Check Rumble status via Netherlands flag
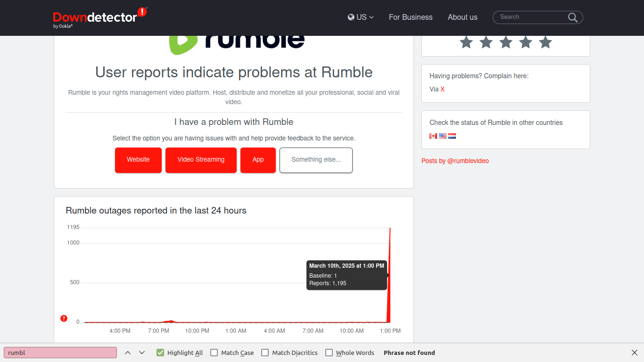644x362 pixels. tap(452, 136)
